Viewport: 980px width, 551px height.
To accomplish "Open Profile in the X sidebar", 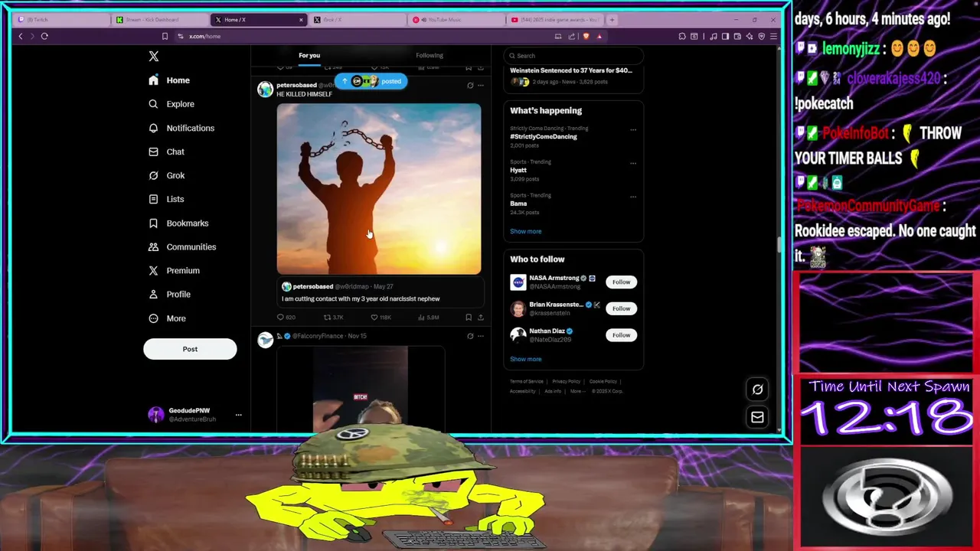I will [169, 294].
